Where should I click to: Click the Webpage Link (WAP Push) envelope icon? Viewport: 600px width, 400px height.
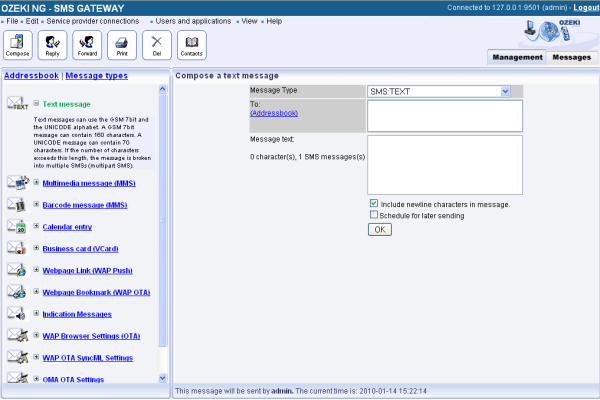point(17,270)
